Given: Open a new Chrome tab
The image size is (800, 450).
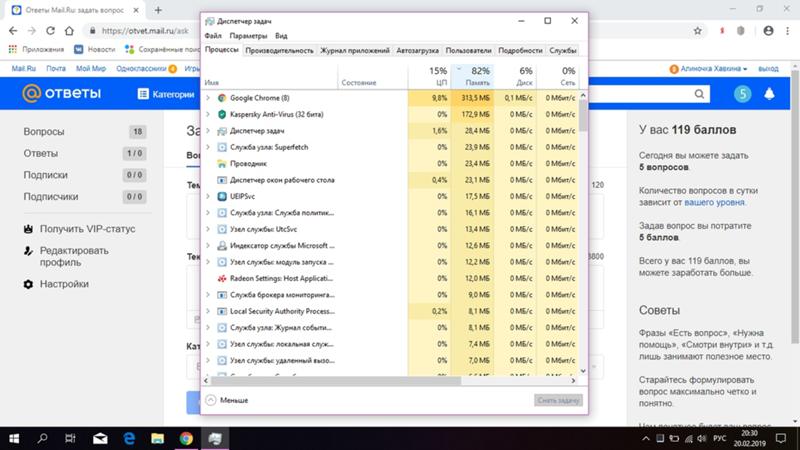Looking at the screenshot, I should point(158,10).
